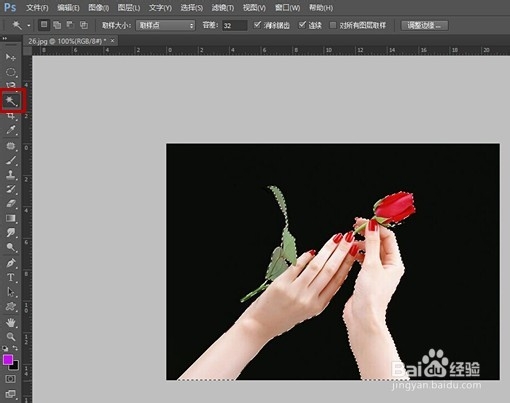This screenshot has height=403, width=510.
Task: Select the Hand tool
Action: (11, 322)
